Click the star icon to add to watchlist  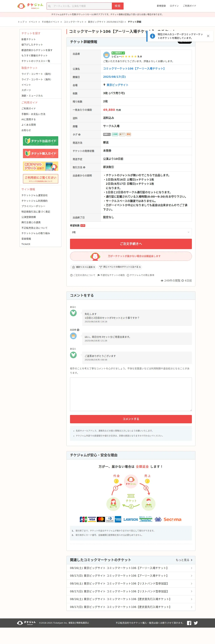tap(73, 267)
